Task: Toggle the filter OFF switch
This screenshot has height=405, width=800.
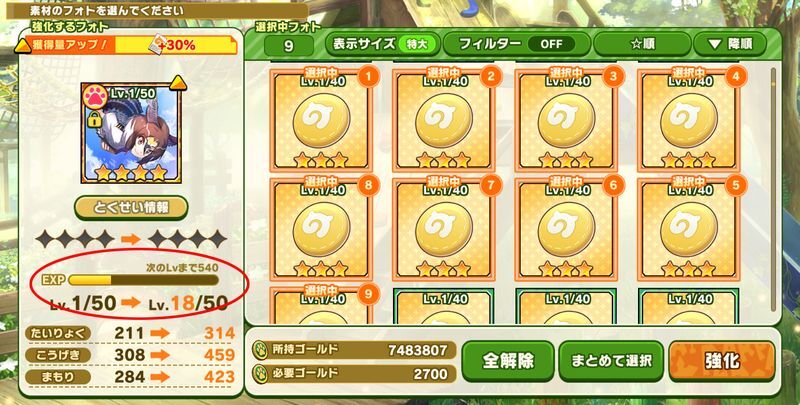Action: pyautogui.click(x=551, y=44)
